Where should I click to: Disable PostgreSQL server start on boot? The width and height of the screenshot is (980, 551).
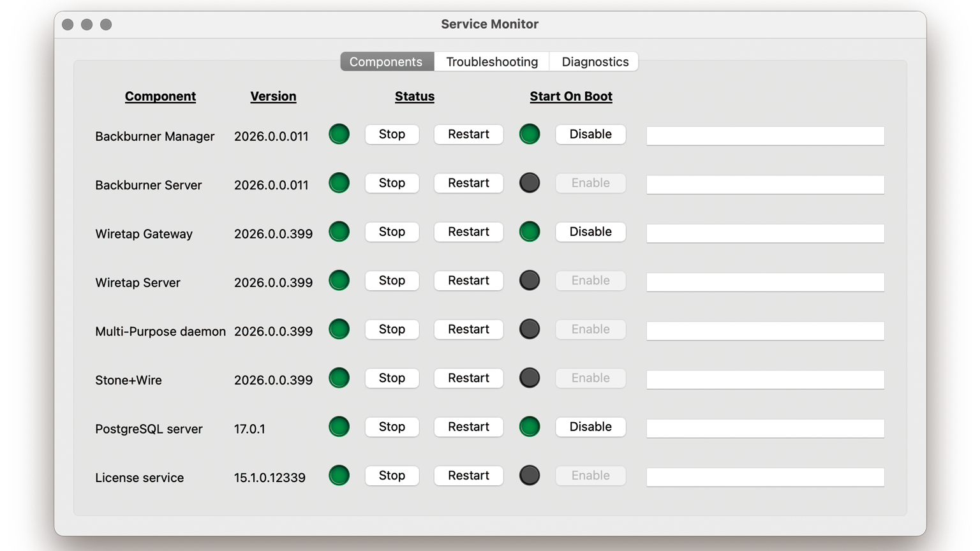coord(590,427)
